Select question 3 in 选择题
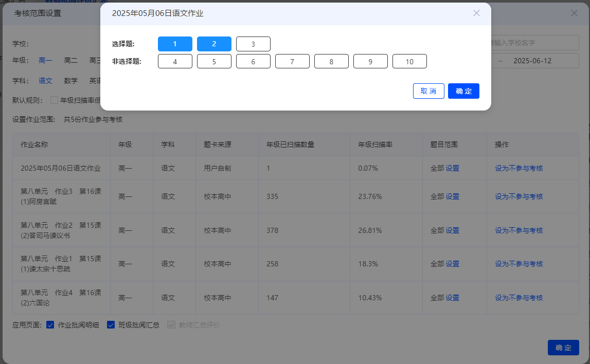The height and width of the screenshot is (364, 590). tap(253, 44)
